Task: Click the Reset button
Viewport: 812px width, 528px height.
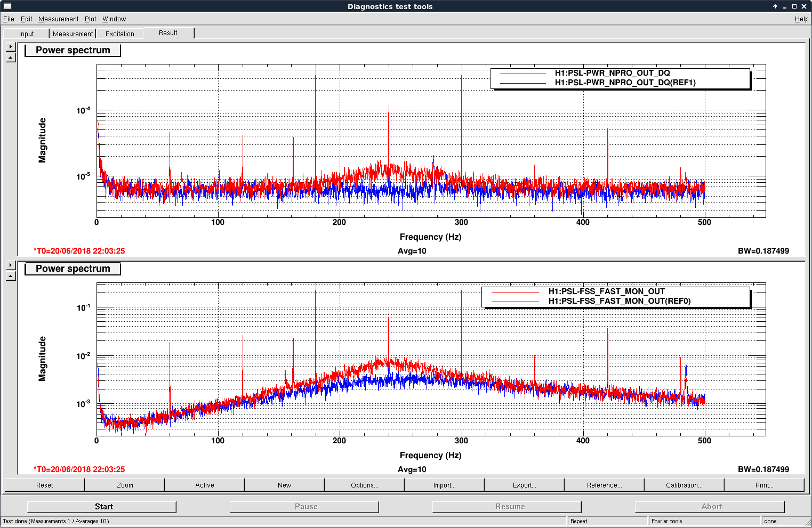Action: point(45,485)
